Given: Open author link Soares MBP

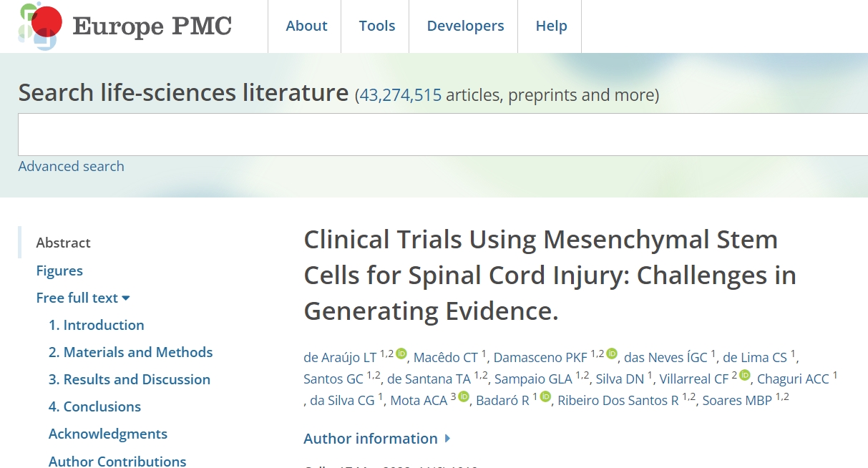Looking at the screenshot, I should click(737, 401).
